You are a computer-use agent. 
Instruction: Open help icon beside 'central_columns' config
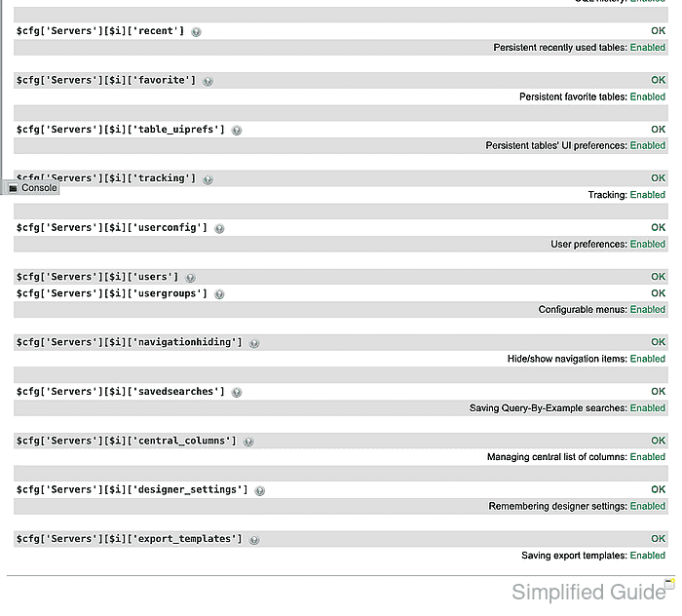click(x=248, y=442)
